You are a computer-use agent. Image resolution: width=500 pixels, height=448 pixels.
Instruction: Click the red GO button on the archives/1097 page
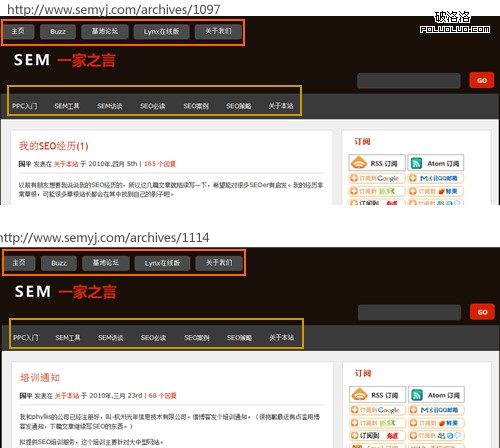coord(482,80)
